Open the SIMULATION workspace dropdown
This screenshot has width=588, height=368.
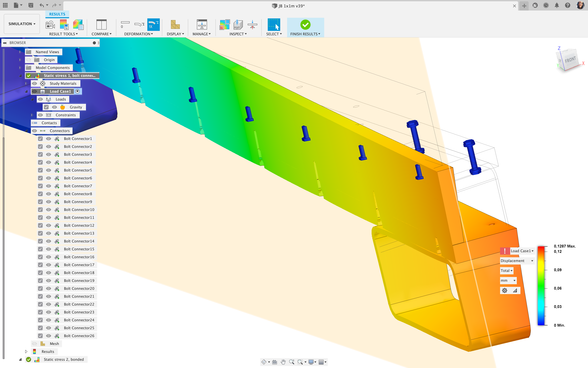(x=22, y=24)
